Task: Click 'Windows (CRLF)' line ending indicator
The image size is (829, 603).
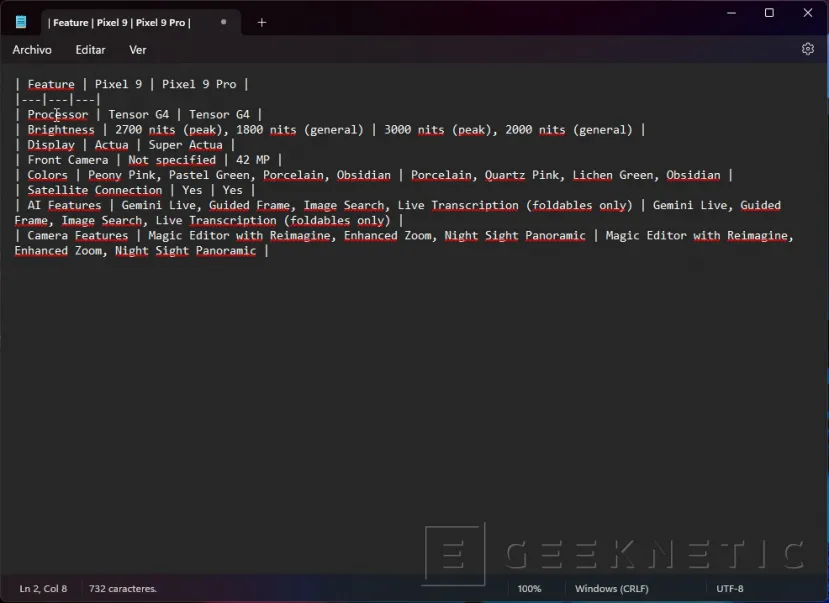Action: (x=612, y=588)
